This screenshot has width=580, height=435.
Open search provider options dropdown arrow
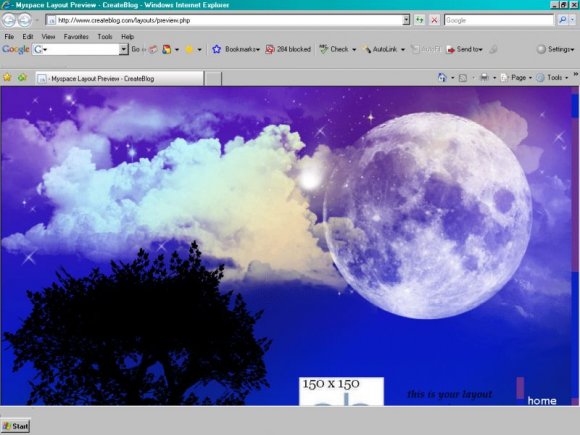[x=572, y=20]
